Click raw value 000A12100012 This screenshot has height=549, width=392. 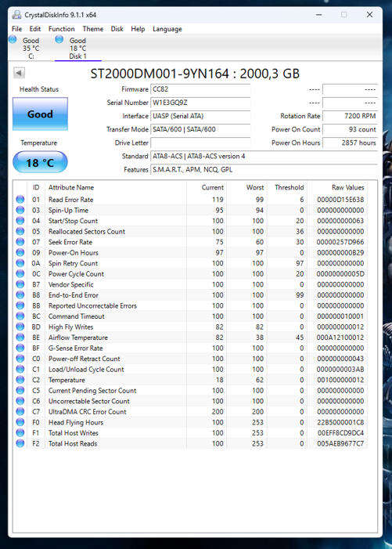(340, 338)
